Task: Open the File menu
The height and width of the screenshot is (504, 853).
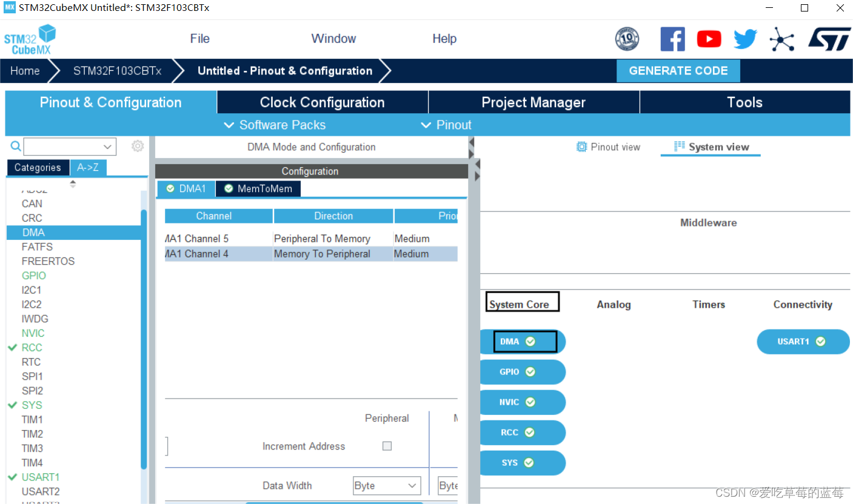Action: click(x=199, y=39)
